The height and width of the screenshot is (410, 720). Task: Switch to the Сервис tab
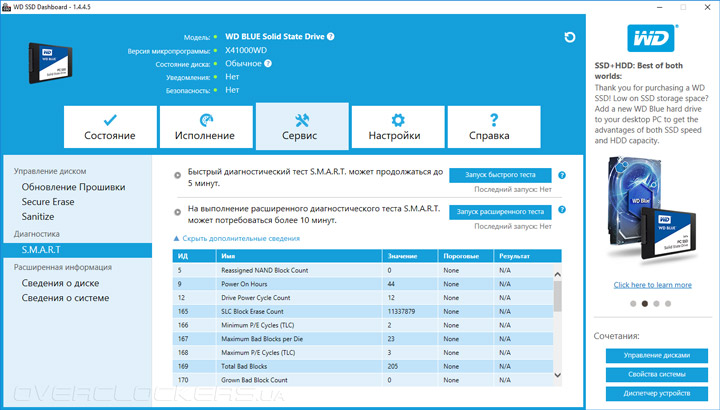pyautogui.click(x=302, y=126)
